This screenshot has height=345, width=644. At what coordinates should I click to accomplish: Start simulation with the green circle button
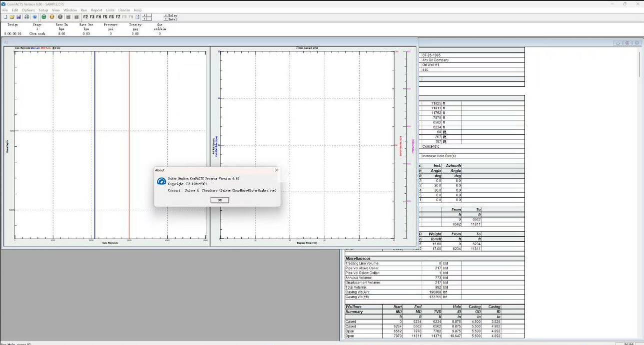(x=44, y=17)
